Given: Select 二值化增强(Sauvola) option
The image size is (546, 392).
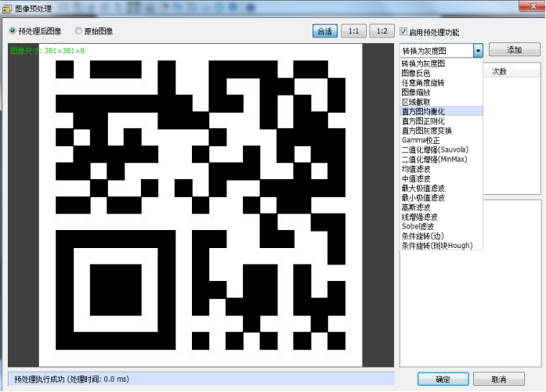Looking at the screenshot, I should tap(442, 150).
